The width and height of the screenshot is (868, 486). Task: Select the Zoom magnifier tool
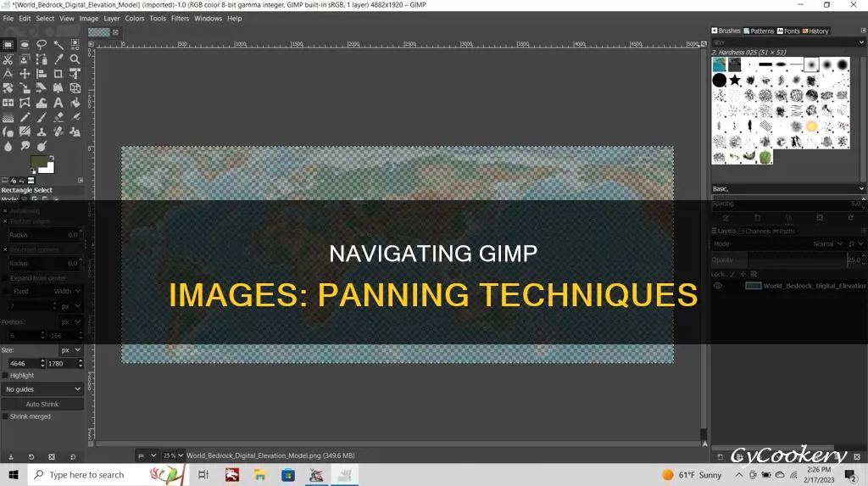point(75,59)
